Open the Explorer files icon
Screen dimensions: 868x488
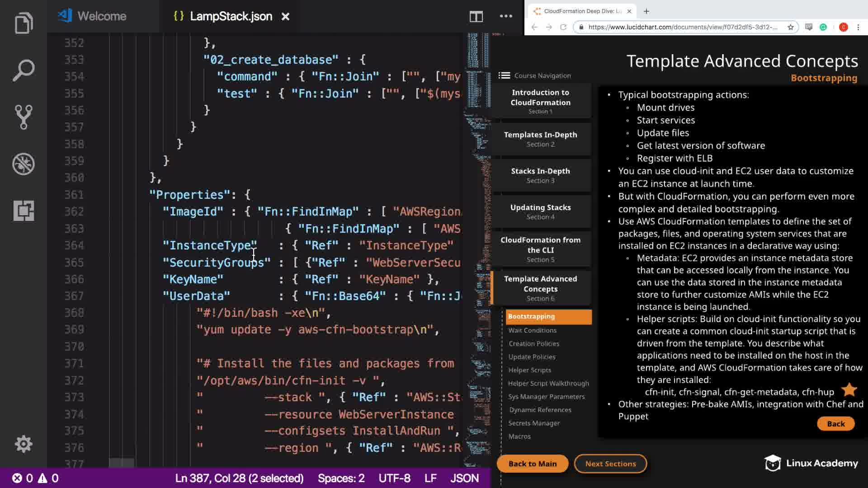[24, 23]
